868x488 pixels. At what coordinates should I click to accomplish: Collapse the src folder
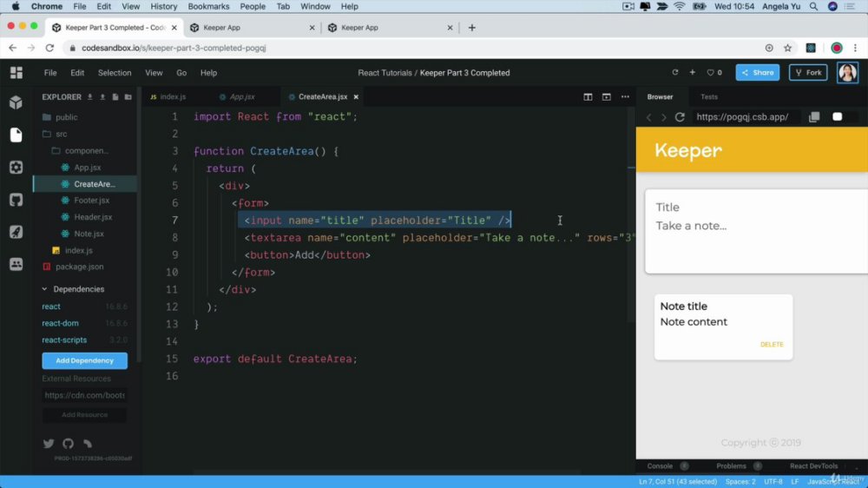tap(61, 134)
